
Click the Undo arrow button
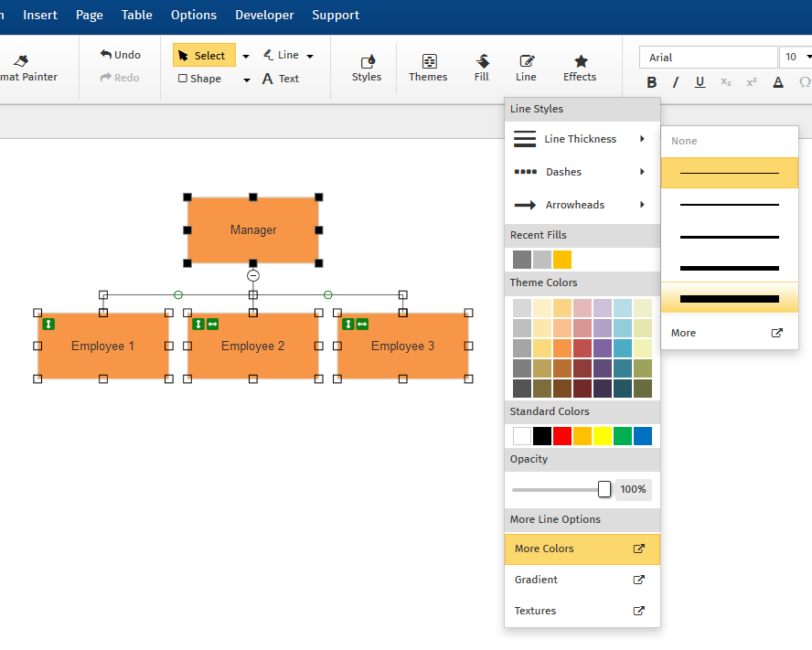coord(121,55)
